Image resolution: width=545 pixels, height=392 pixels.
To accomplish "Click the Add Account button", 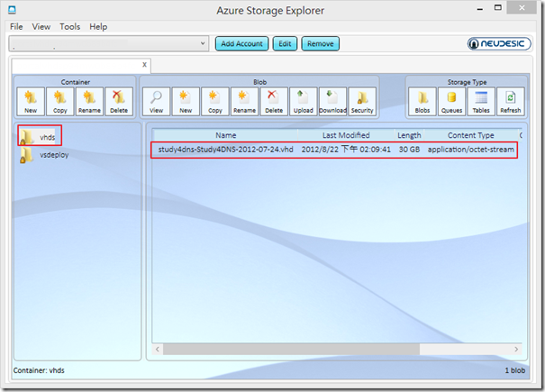I will [x=242, y=43].
